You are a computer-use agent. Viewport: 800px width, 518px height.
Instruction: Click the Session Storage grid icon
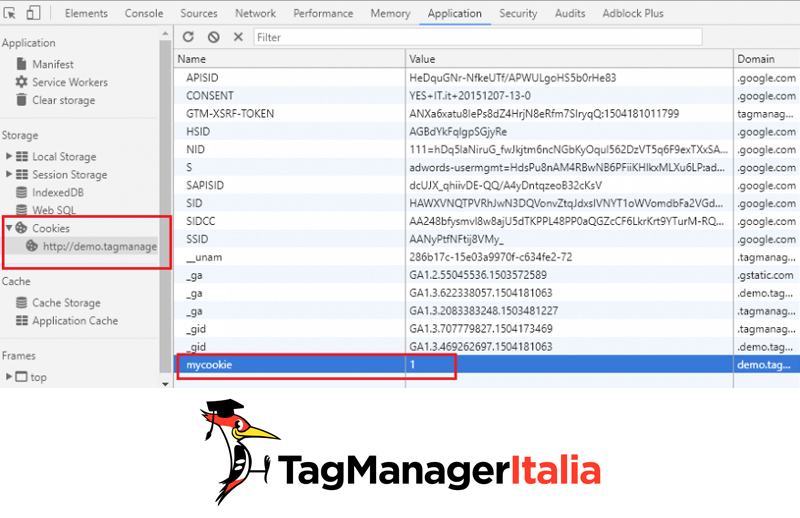(22, 174)
